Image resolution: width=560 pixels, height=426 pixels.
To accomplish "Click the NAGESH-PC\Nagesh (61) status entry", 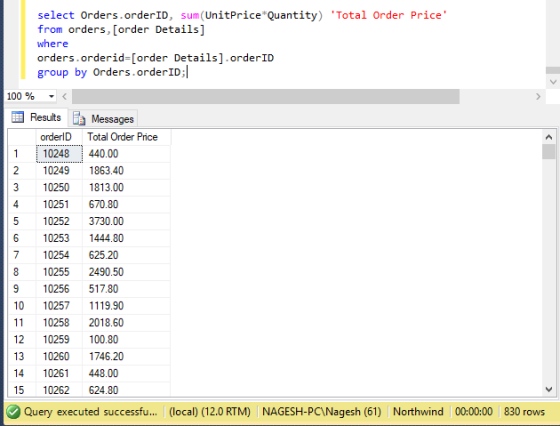I will pyautogui.click(x=322, y=412).
